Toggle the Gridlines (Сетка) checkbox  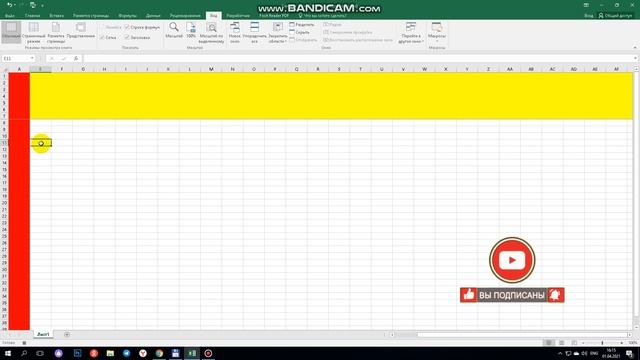click(108, 37)
